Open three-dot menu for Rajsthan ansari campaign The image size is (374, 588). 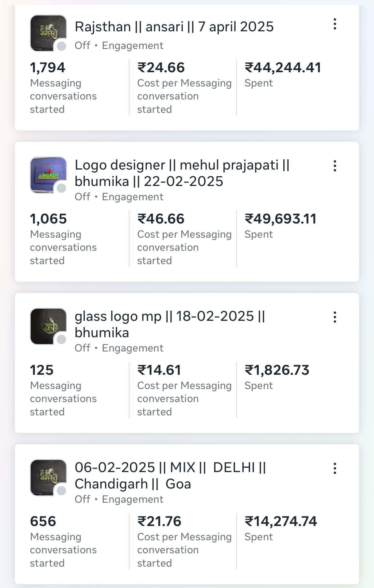335,24
